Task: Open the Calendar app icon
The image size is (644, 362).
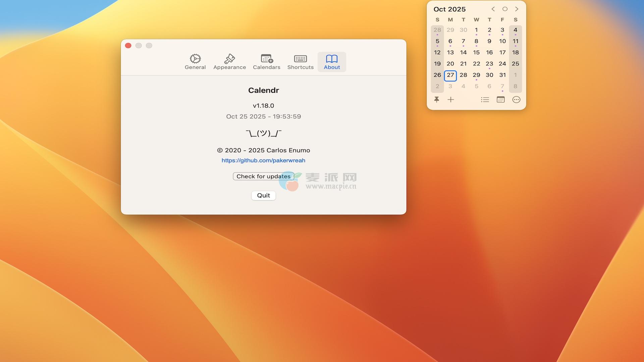Action: 500,100
